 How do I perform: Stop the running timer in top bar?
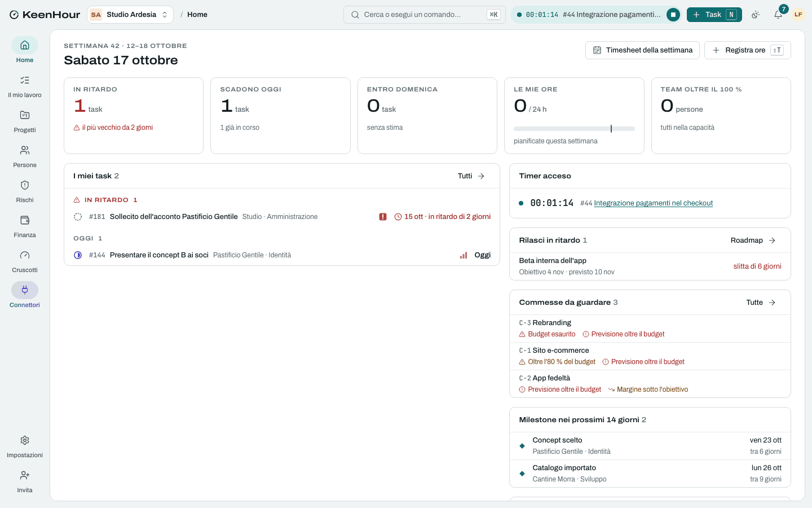point(673,15)
